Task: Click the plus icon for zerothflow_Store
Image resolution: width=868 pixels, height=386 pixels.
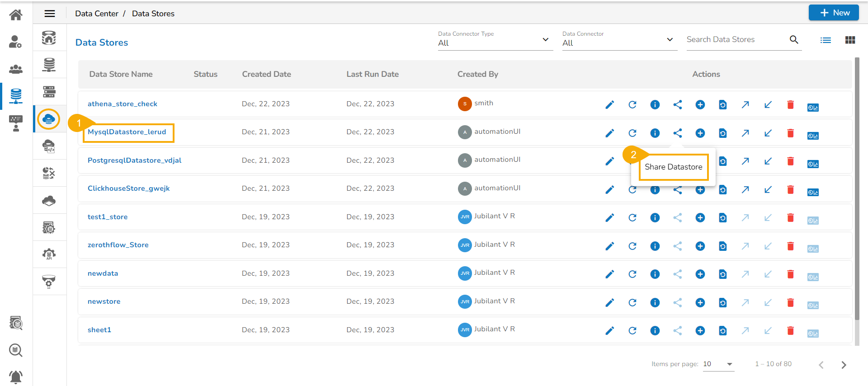Action: 700,246
